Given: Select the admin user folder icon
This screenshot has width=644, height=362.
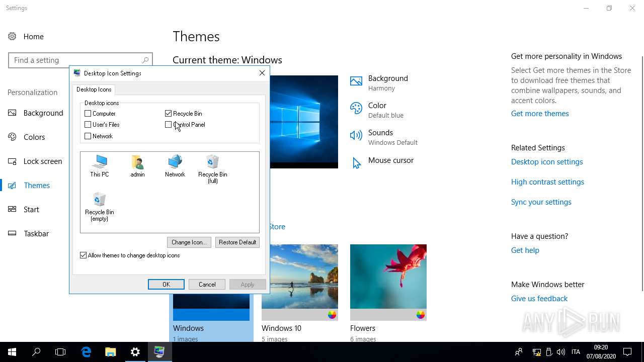Looking at the screenshot, I should 137,166.
